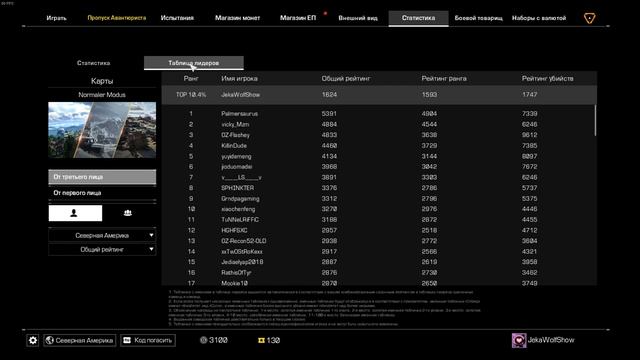Image resolution: width=640 pixels, height=360 pixels.
Task: Select player Grndpagaming row
Action: tap(378, 198)
